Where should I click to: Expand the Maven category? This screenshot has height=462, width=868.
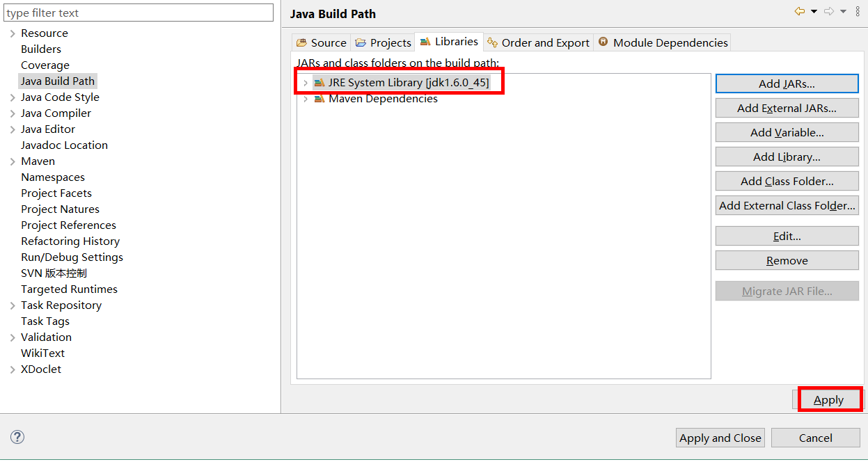coord(13,161)
